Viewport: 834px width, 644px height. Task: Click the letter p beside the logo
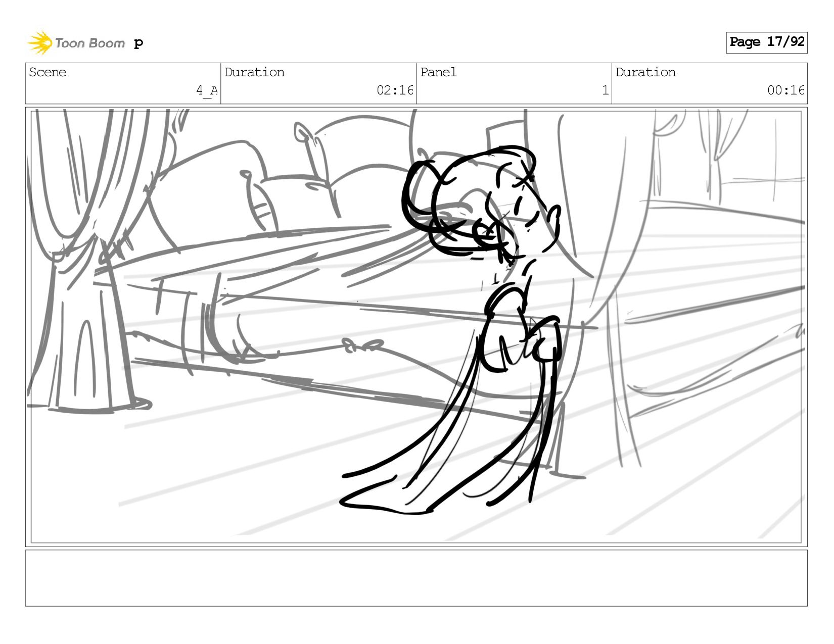[138, 43]
